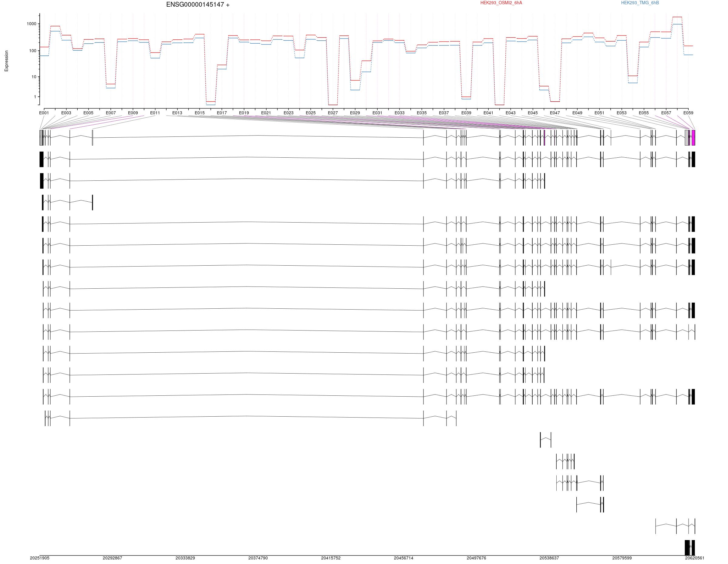Select exon label E043
The image size is (728, 564).
coord(511,113)
